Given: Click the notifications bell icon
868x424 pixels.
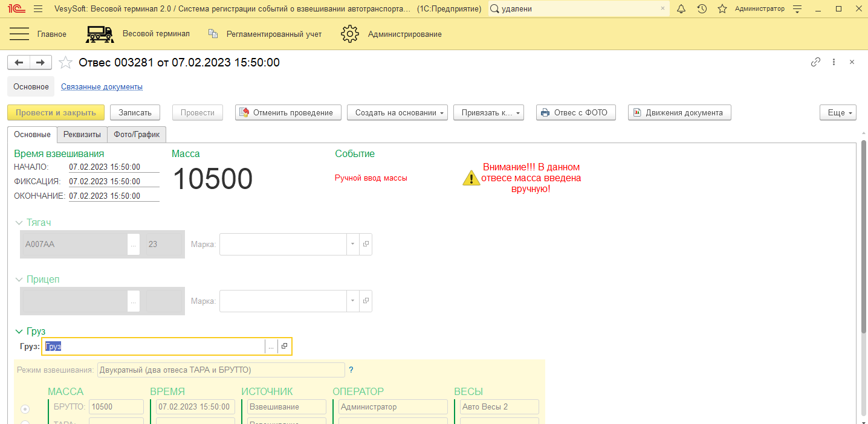Looking at the screenshot, I should (x=681, y=9).
